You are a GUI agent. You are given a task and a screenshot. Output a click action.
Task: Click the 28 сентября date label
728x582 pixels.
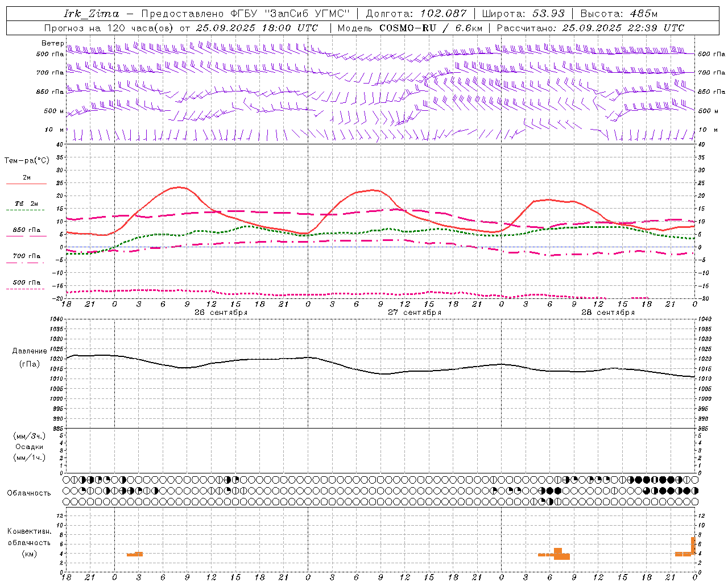pyautogui.click(x=608, y=313)
